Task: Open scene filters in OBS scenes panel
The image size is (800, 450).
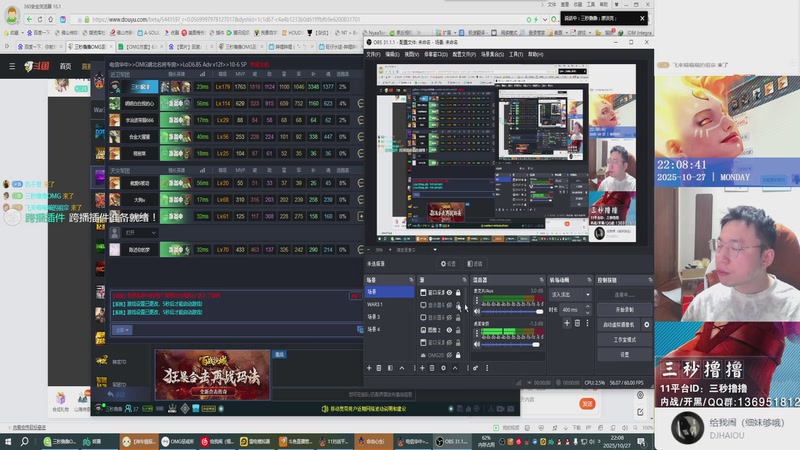Action: (x=390, y=368)
